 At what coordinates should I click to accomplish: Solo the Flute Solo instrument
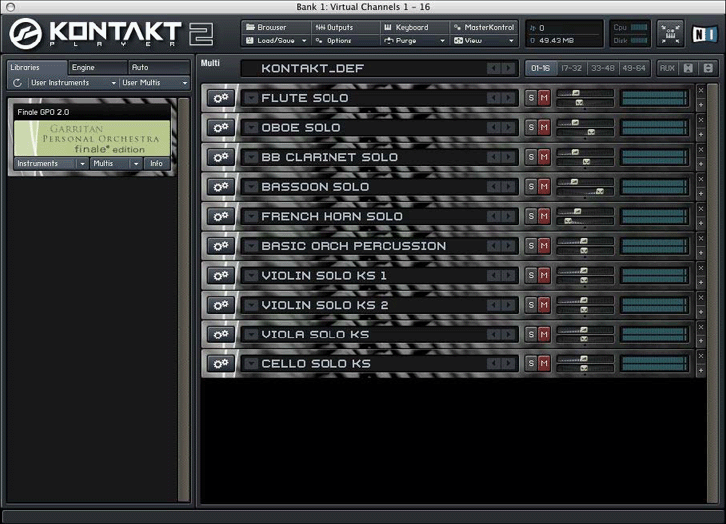coord(531,98)
